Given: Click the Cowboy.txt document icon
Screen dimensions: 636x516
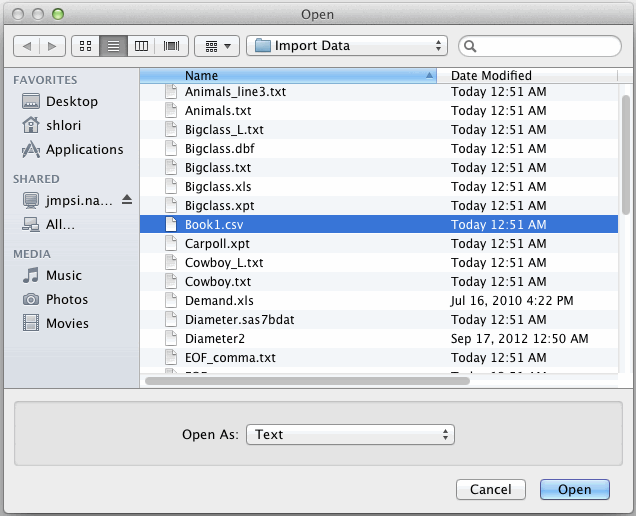Looking at the screenshot, I should (x=171, y=282).
